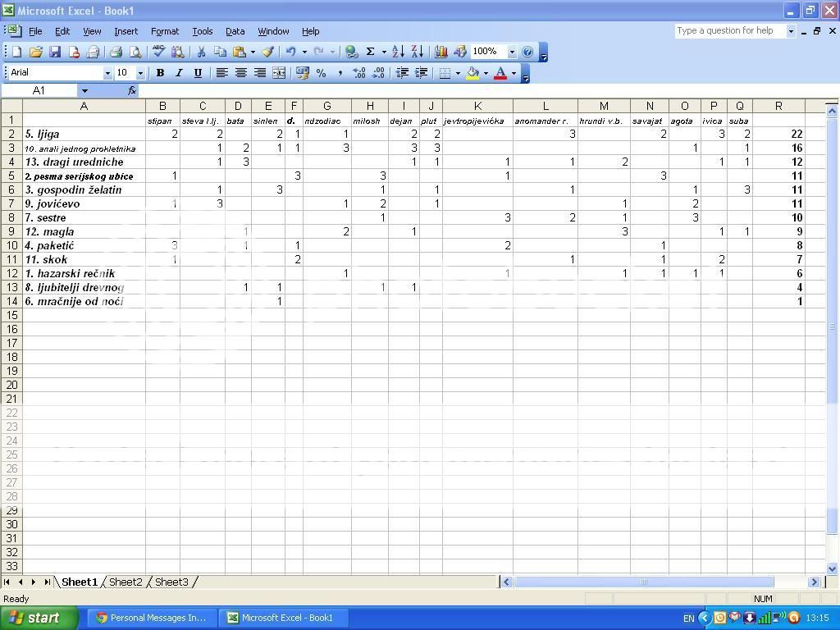
Task: Toggle underline formatting
Action: (x=198, y=73)
